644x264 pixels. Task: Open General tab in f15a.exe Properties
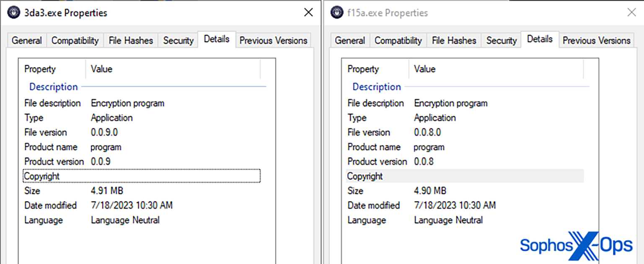click(x=350, y=41)
